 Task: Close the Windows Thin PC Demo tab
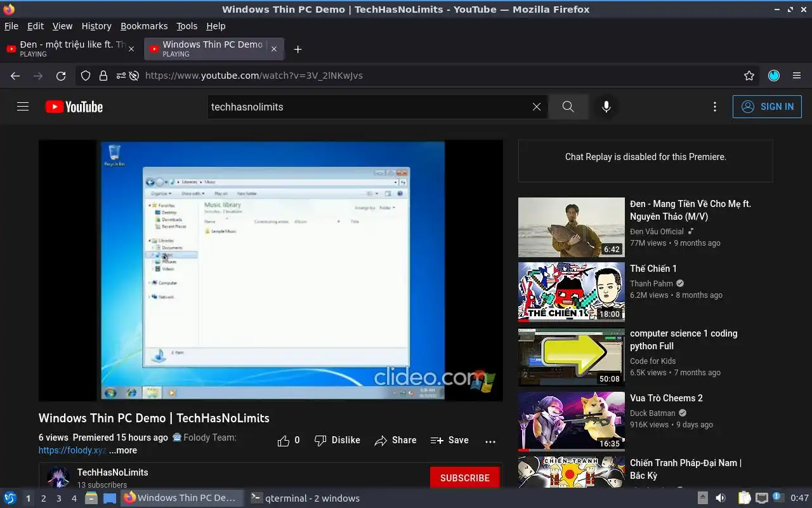click(274, 49)
